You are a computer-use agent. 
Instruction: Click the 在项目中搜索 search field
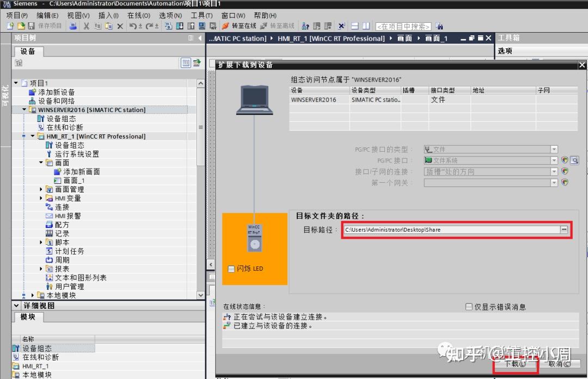[x=403, y=26]
